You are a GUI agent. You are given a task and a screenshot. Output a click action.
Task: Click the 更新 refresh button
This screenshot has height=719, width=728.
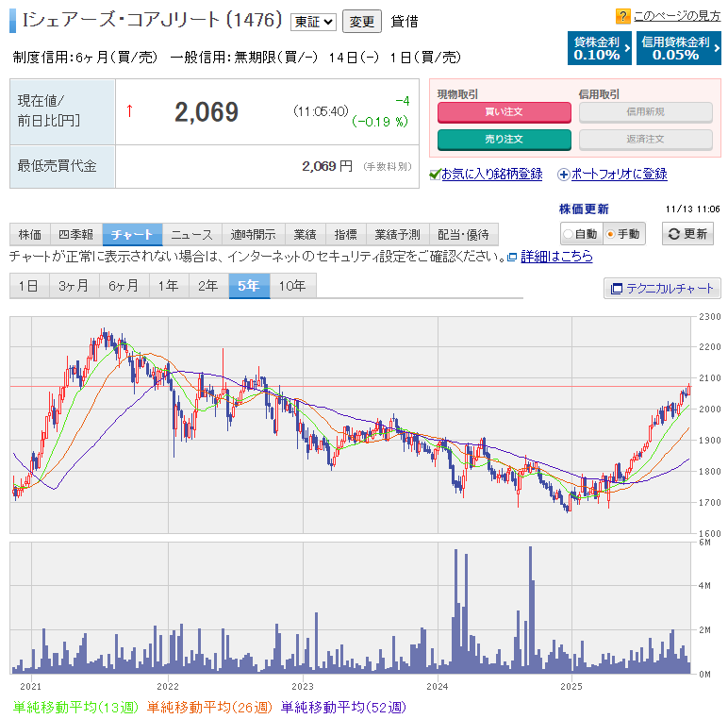(687, 234)
